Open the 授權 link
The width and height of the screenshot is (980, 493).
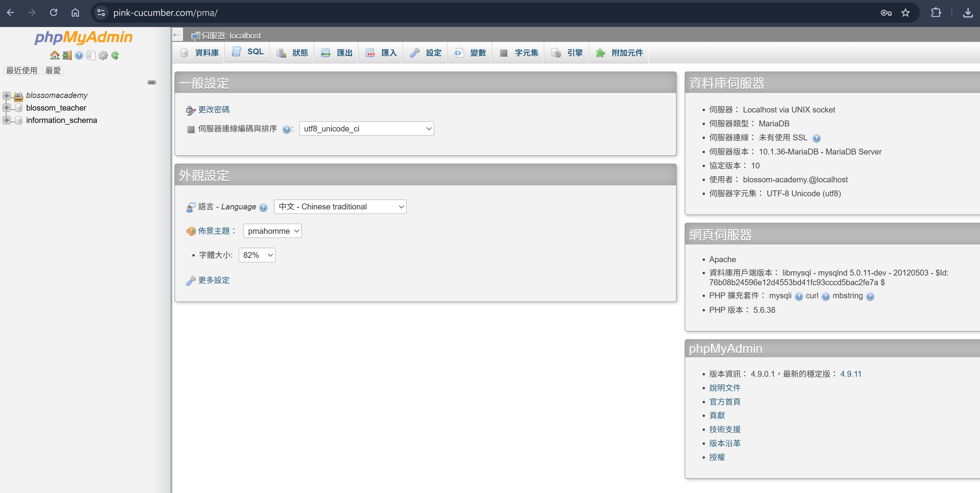point(717,457)
